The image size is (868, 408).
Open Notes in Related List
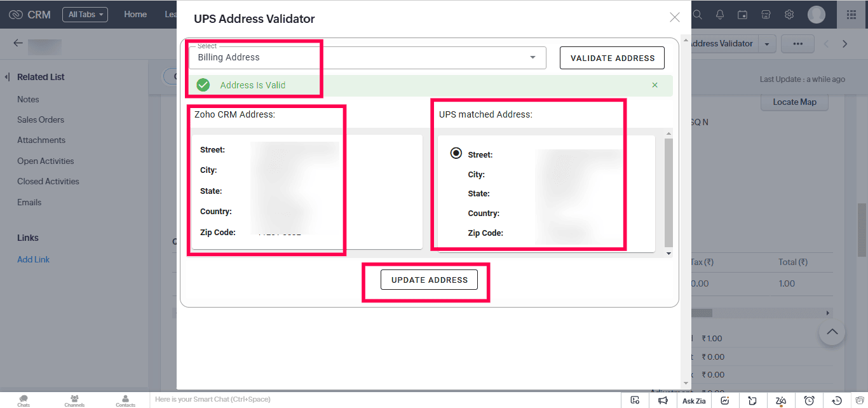pyautogui.click(x=28, y=99)
